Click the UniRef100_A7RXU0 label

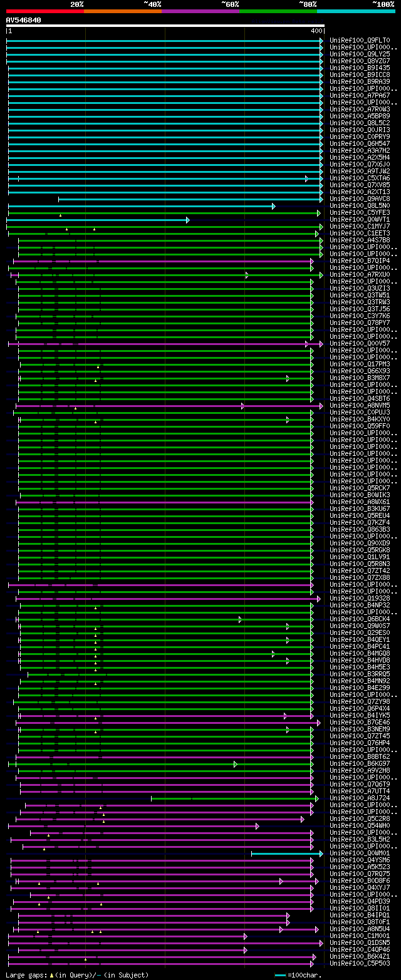click(360, 275)
